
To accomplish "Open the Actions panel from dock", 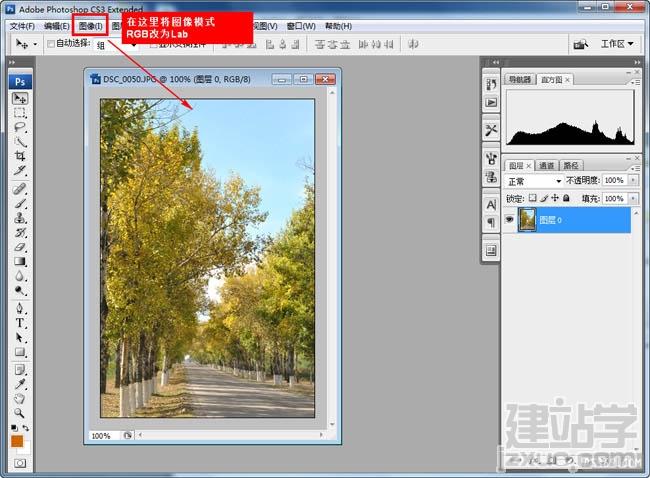I will pyautogui.click(x=491, y=102).
